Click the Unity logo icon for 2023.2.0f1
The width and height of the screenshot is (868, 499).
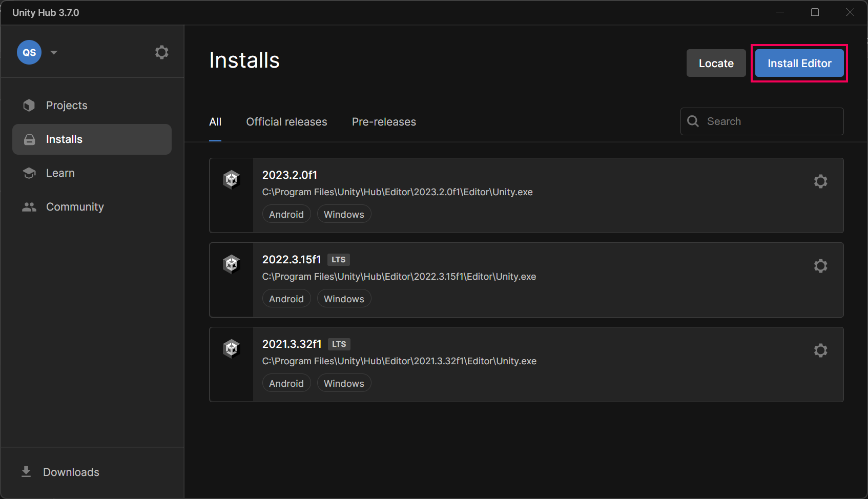click(x=232, y=180)
